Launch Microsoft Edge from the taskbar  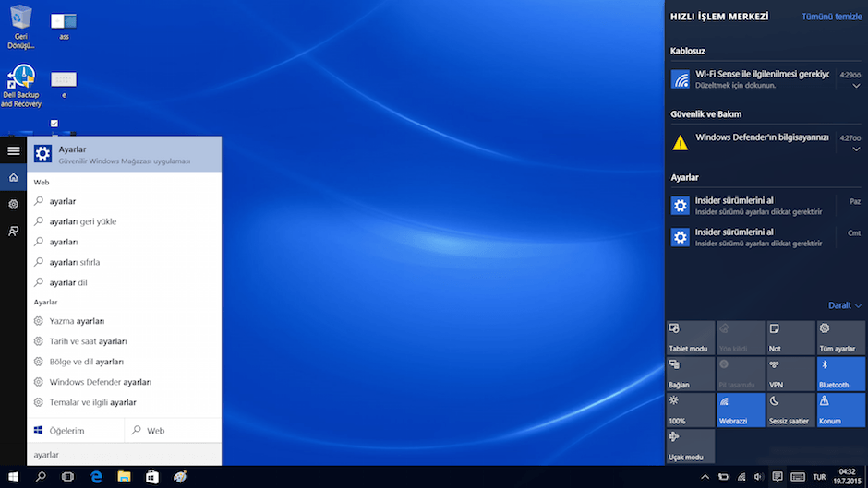[96, 476]
